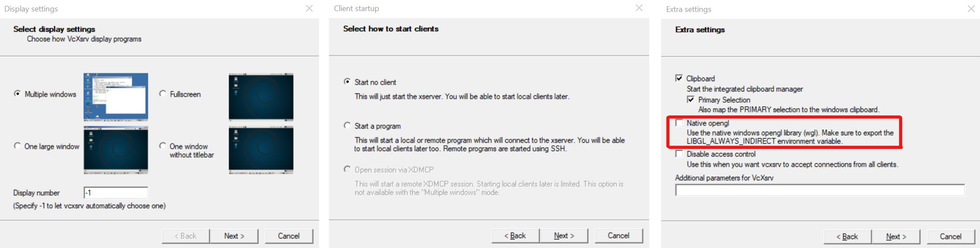Click 'Also map the PRIMARY selection' description text
The width and height of the screenshot is (980, 248).
(x=789, y=110)
